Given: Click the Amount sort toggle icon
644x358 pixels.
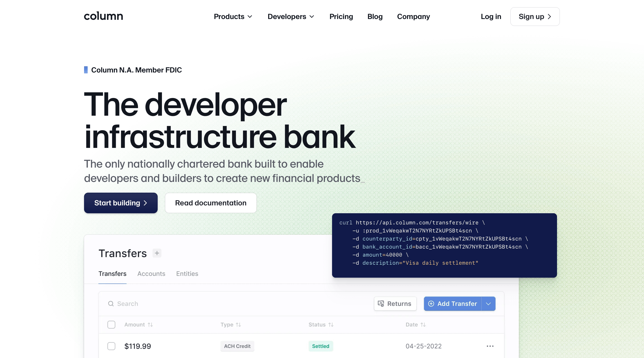Looking at the screenshot, I should [151, 324].
